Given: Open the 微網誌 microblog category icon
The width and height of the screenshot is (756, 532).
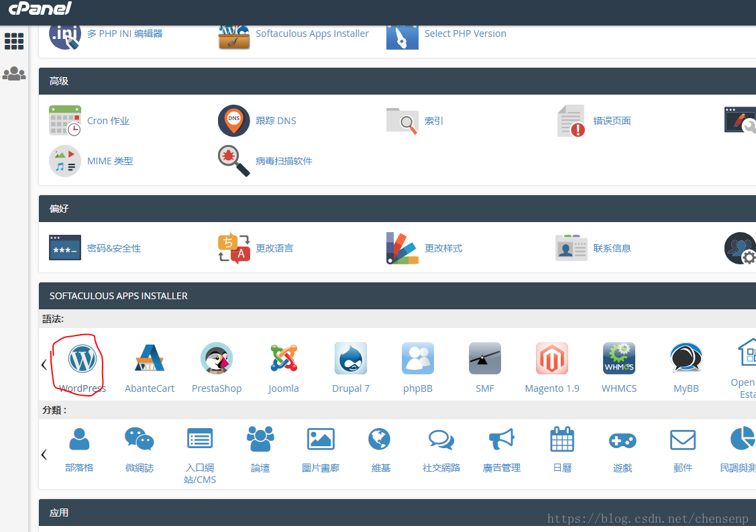Looking at the screenshot, I should click(140, 439).
